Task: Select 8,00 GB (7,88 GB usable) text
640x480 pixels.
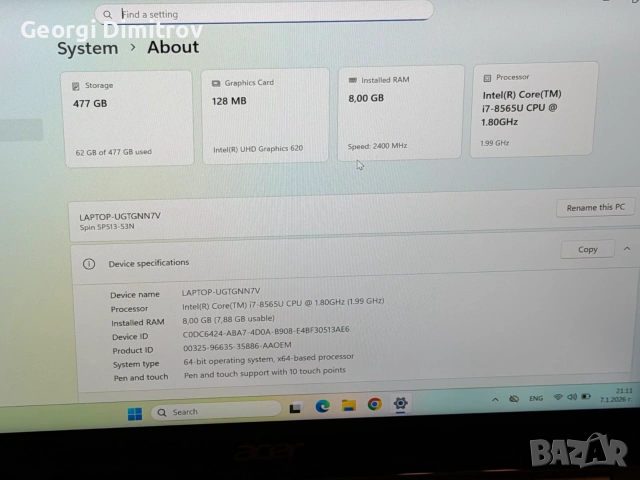Action: point(228,319)
